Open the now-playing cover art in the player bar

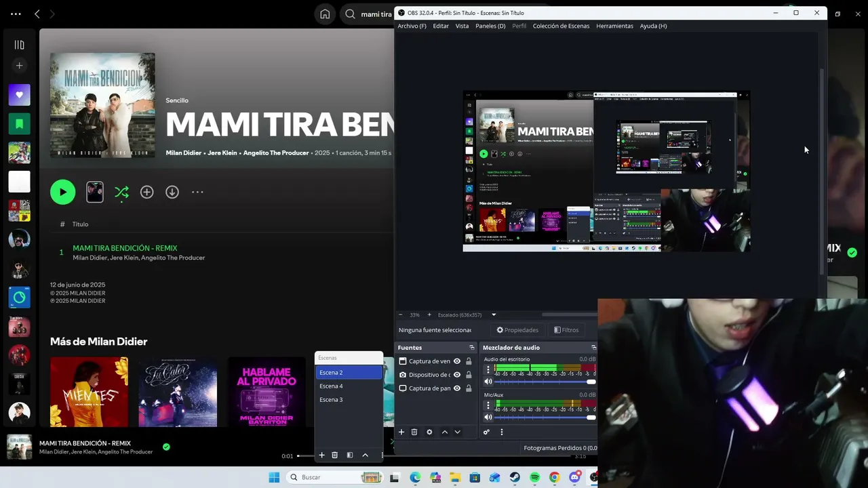[x=19, y=447]
